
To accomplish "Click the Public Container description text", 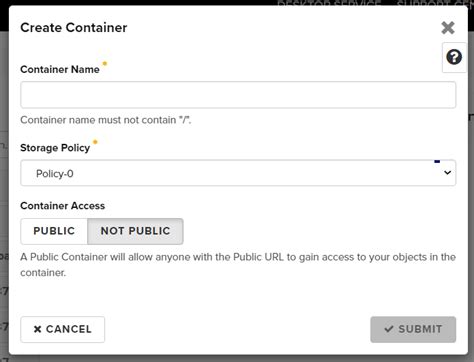I will 238,265.
